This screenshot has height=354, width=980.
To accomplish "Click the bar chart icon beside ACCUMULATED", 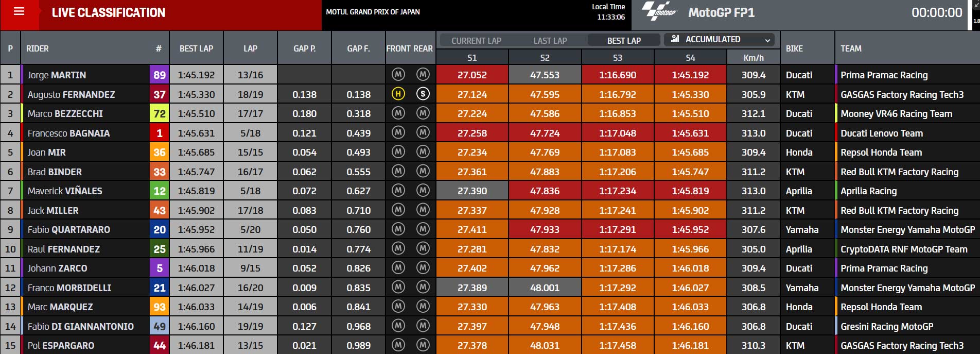I will pos(675,39).
